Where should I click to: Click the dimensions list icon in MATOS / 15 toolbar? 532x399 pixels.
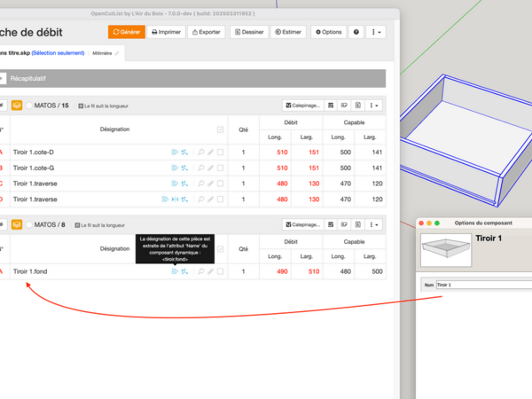pos(332,105)
